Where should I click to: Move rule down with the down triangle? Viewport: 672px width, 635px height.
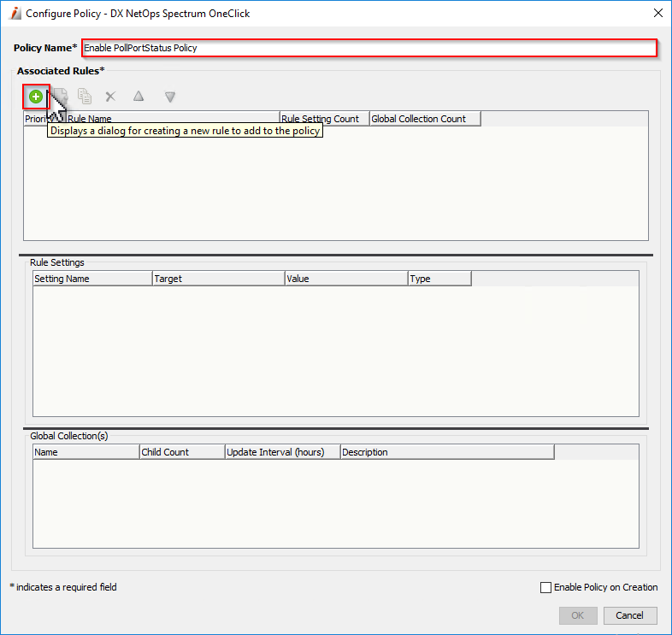[170, 97]
